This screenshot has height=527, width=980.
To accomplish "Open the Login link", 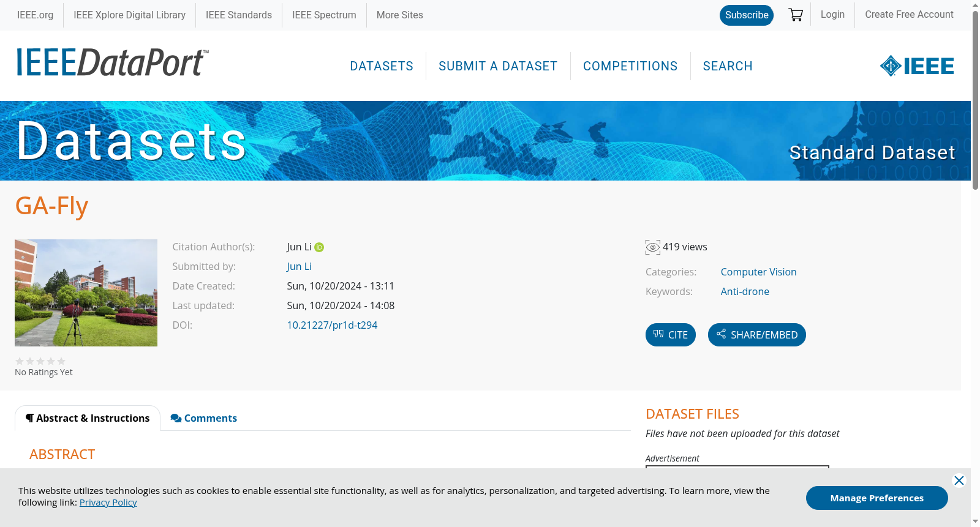I will click(x=832, y=15).
